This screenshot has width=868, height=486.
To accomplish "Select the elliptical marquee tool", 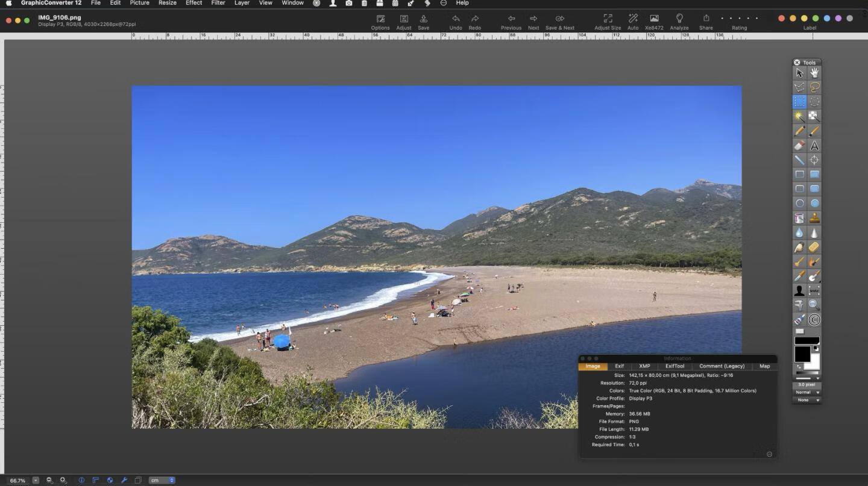I will coord(814,102).
